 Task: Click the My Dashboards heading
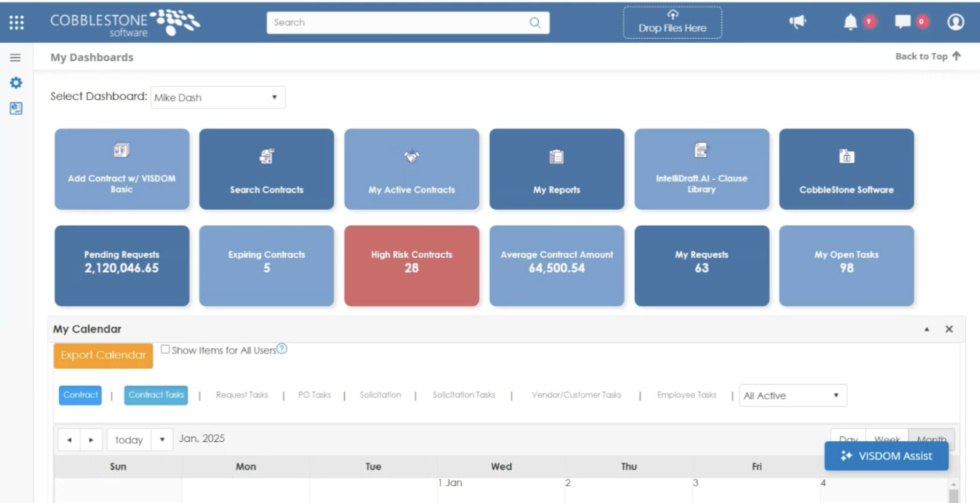(92, 57)
